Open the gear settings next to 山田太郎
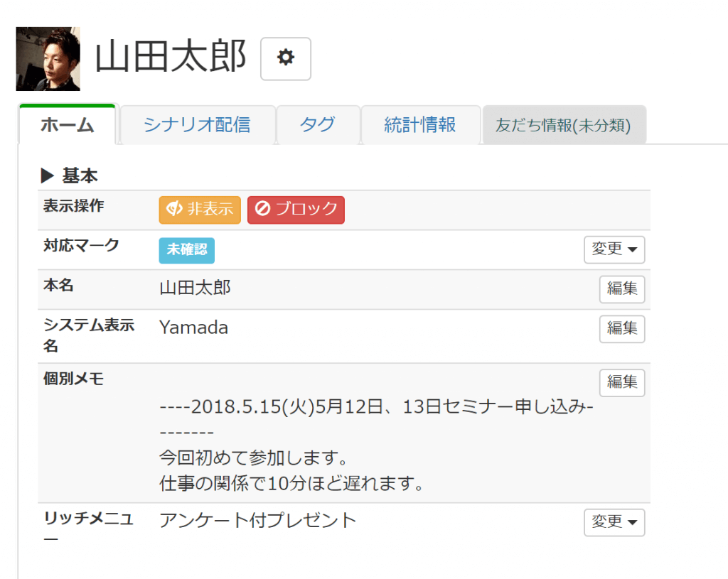728x579 pixels. pos(286,58)
